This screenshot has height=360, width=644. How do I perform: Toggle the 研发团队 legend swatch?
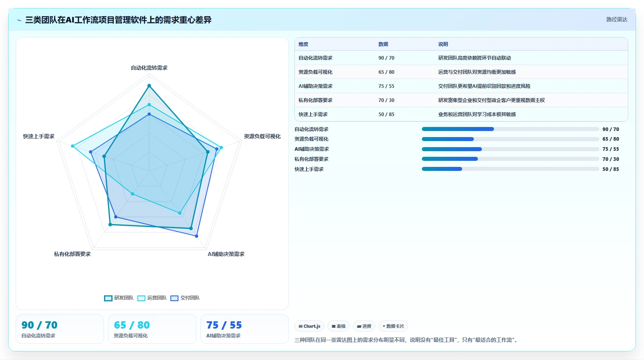(108, 298)
